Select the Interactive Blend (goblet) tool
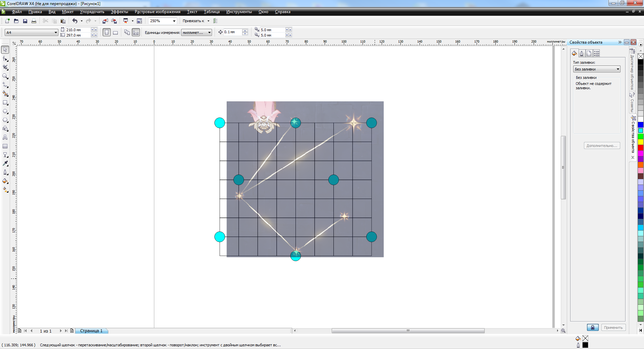 point(5,155)
